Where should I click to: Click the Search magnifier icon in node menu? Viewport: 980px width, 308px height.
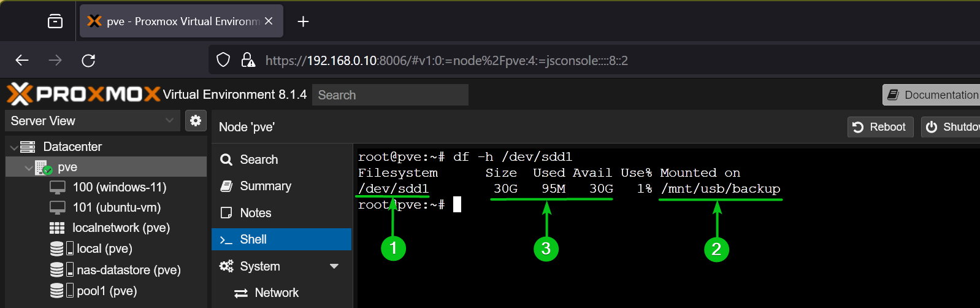tap(226, 160)
